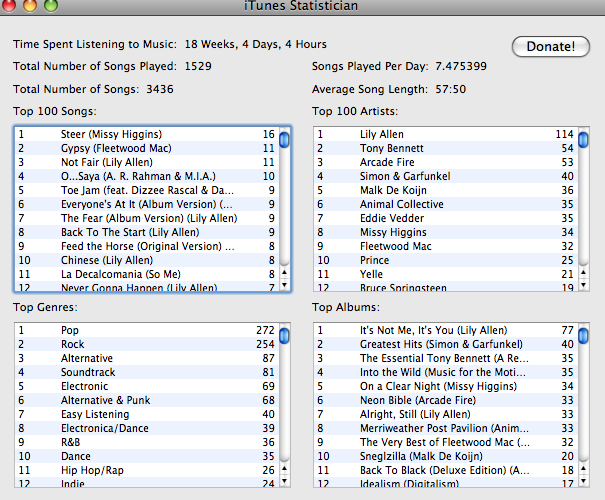
Task: Click scrollbar thumb of Top Genres list
Action: click(x=284, y=335)
